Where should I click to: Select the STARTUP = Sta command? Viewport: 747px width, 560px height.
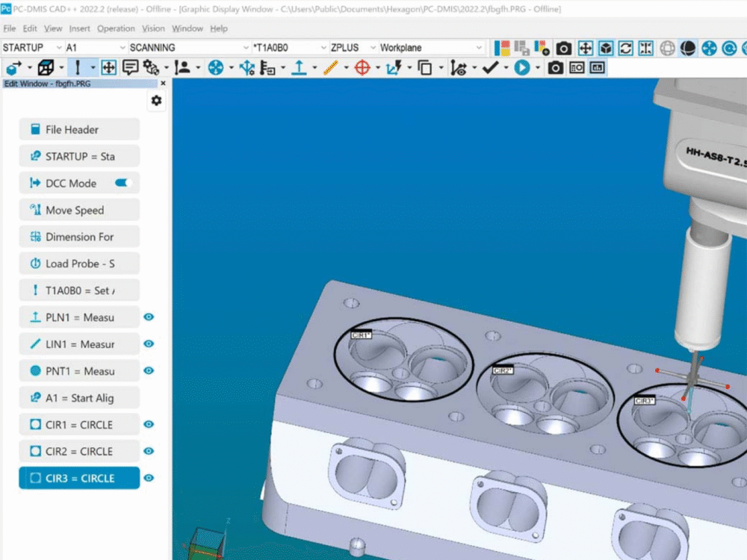click(79, 156)
